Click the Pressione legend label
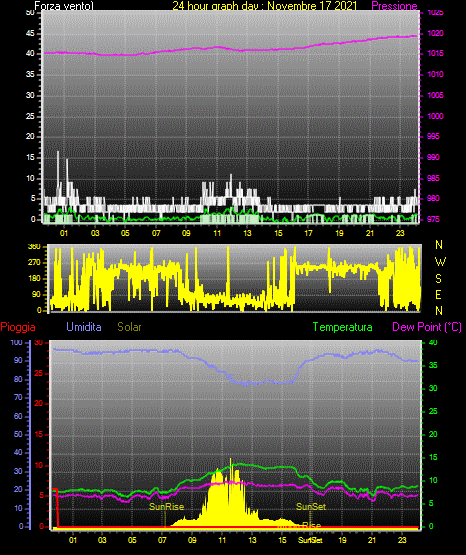 click(x=394, y=6)
